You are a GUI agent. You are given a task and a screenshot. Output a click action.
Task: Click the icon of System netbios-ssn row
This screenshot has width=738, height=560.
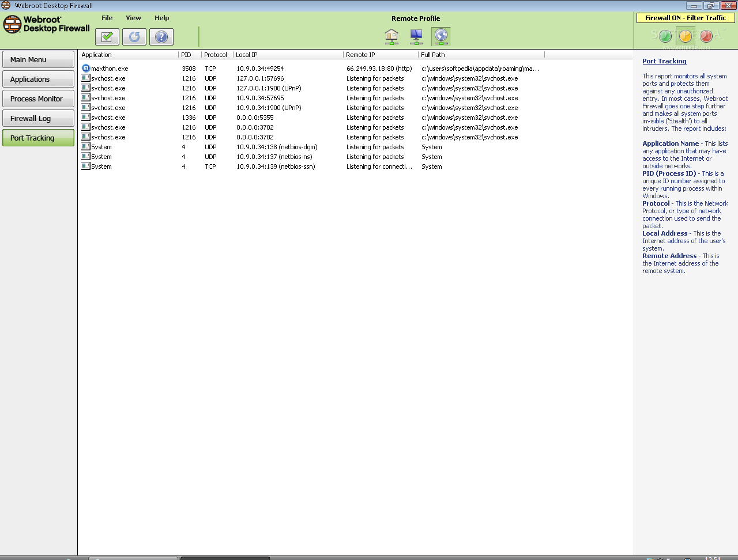click(86, 166)
